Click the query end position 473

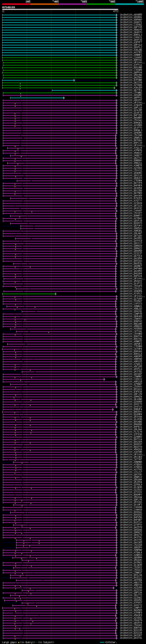[115, 11]
